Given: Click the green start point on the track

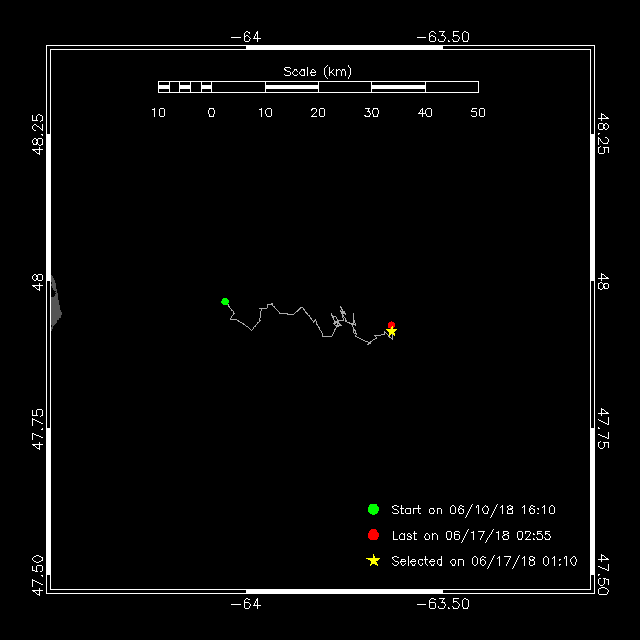Looking at the screenshot, I should [225, 302].
